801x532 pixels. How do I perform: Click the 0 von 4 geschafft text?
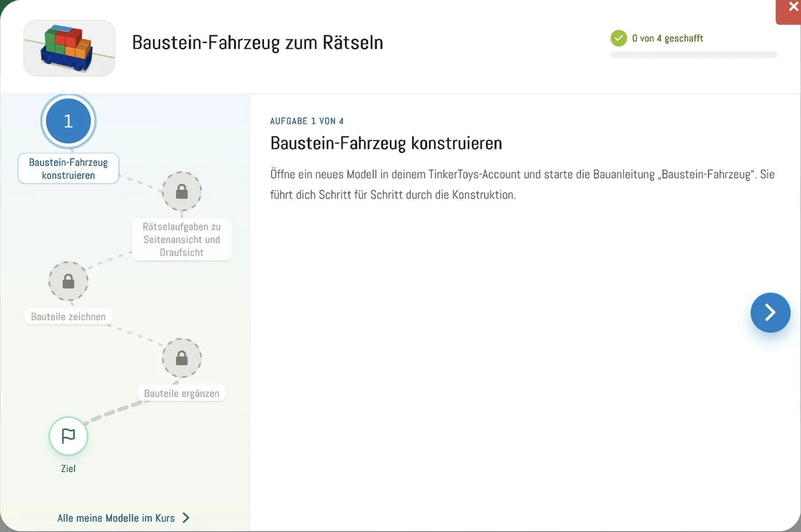point(668,38)
